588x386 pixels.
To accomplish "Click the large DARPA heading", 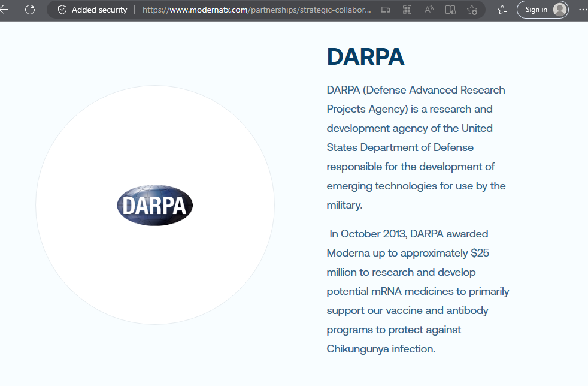I will tap(366, 57).
